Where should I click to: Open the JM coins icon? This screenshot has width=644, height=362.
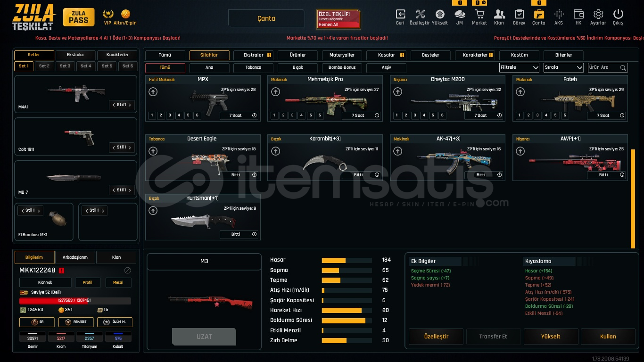[459, 14]
